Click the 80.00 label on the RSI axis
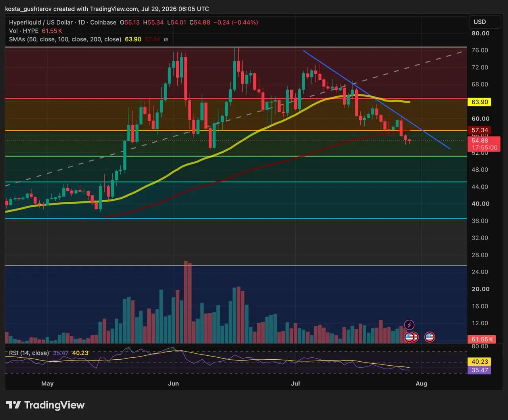Image resolution: width=508 pixels, height=420 pixels. [480, 346]
